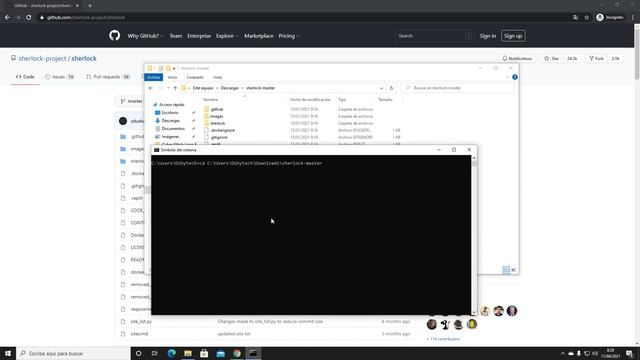Image resolution: width=640 pixels, height=360 pixels.
Task: Focus the GitHub search field
Action: point(434,36)
